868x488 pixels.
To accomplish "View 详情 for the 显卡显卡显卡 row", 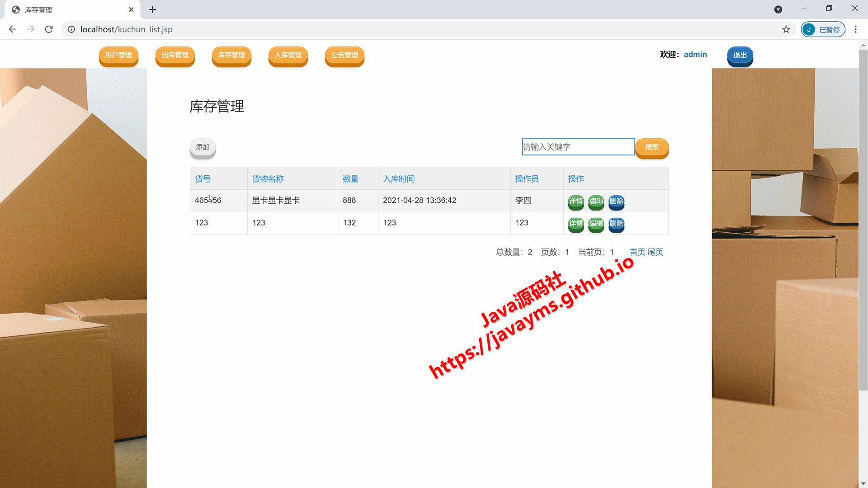I will point(576,202).
